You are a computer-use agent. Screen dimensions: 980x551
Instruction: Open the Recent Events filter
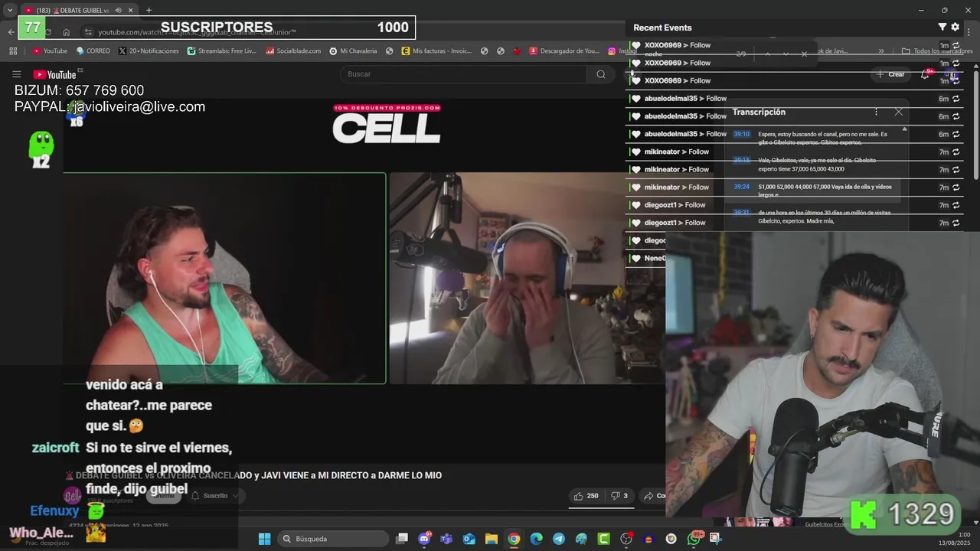(942, 27)
